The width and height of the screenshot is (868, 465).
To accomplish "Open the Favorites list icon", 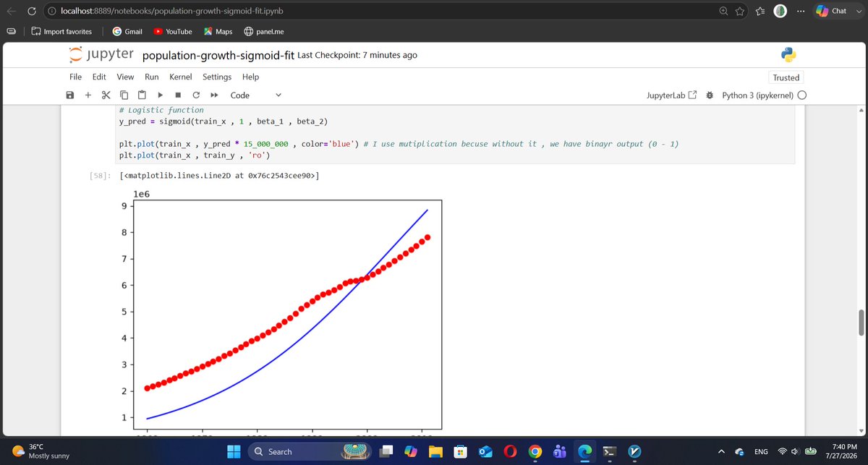I will click(x=760, y=11).
